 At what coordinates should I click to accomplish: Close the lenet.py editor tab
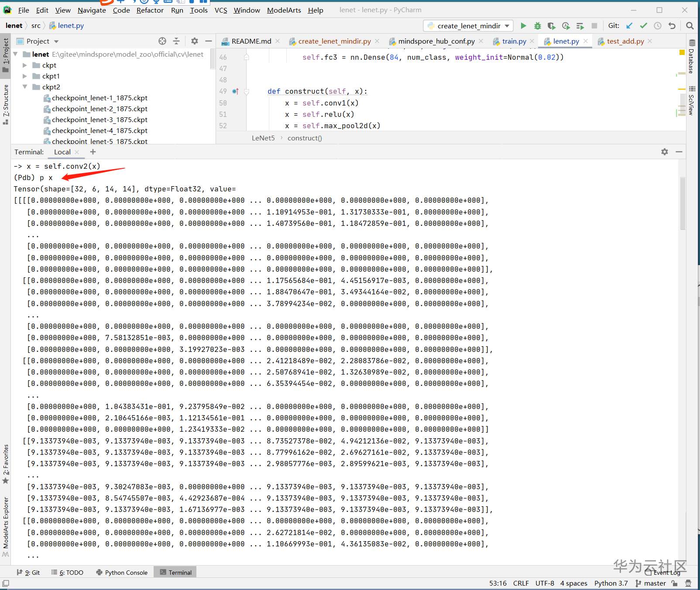(586, 41)
